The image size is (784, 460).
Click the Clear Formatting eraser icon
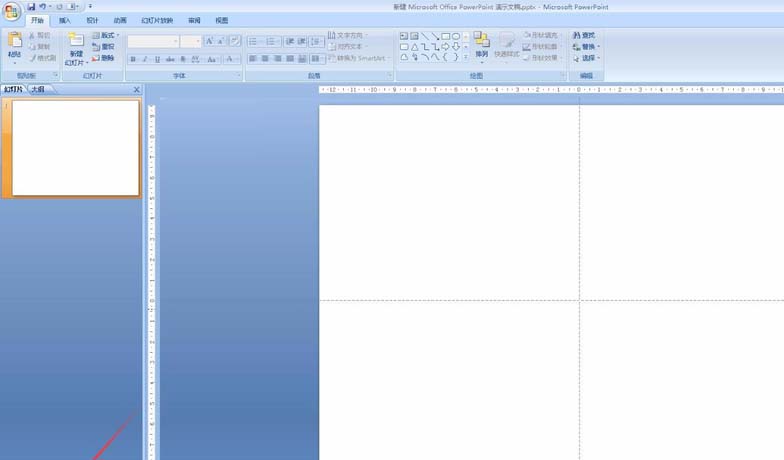tap(234, 41)
